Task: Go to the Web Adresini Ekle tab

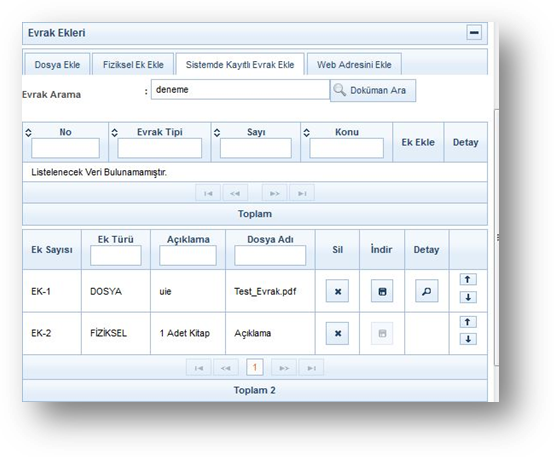Action: point(354,65)
